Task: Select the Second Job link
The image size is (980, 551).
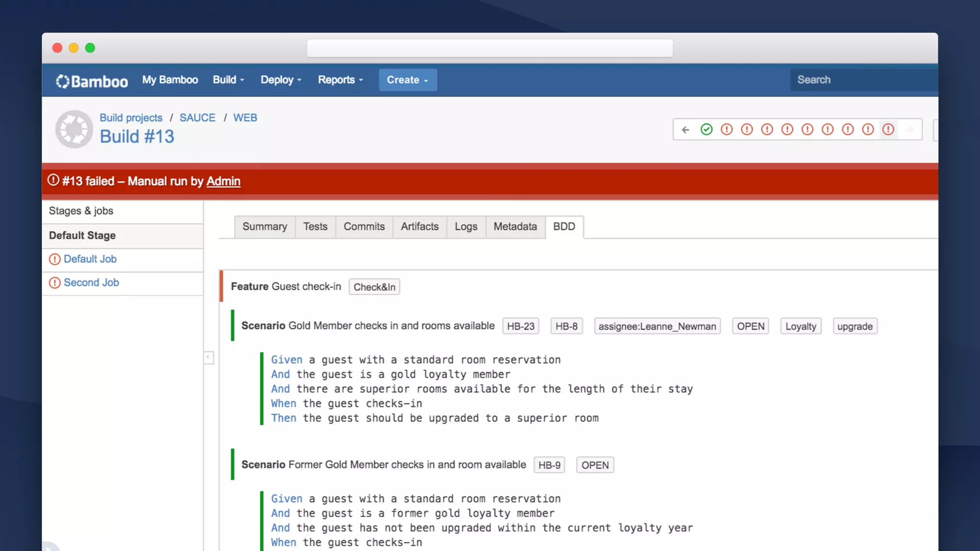Action: pyautogui.click(x=91, y=283)
